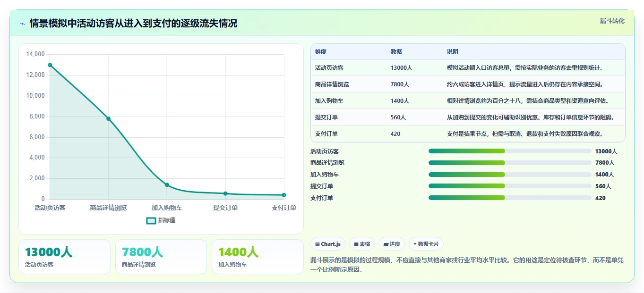Select the 支付订单 cell in the table

(326, 134)
